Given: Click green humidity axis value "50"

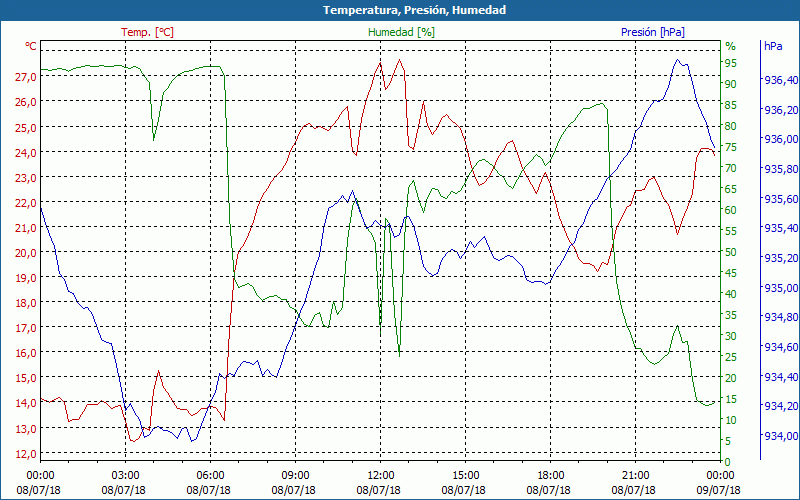Looking at the screenshot, I should 731,252.
